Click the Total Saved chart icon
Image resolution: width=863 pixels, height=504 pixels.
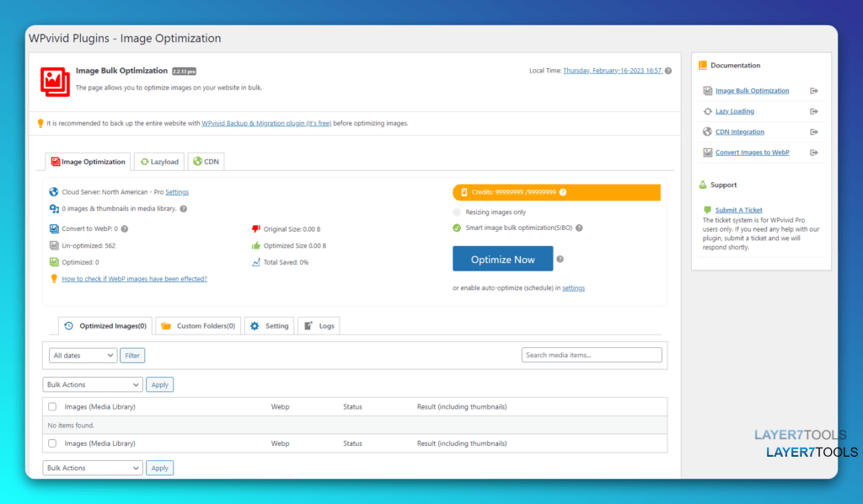(x=256, y=262)
